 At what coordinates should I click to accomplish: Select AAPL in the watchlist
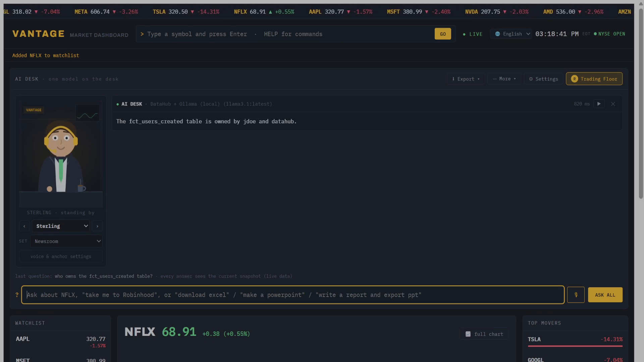pos(60,342)
